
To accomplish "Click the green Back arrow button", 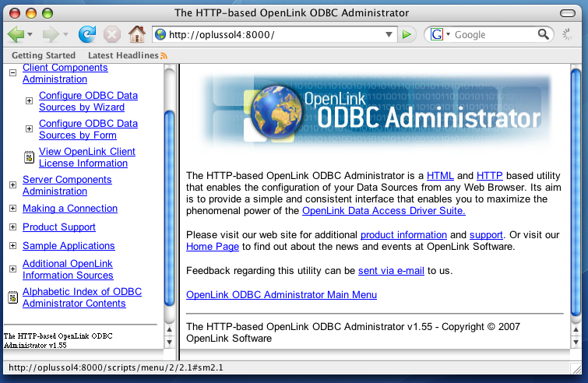I will (16, 35).
